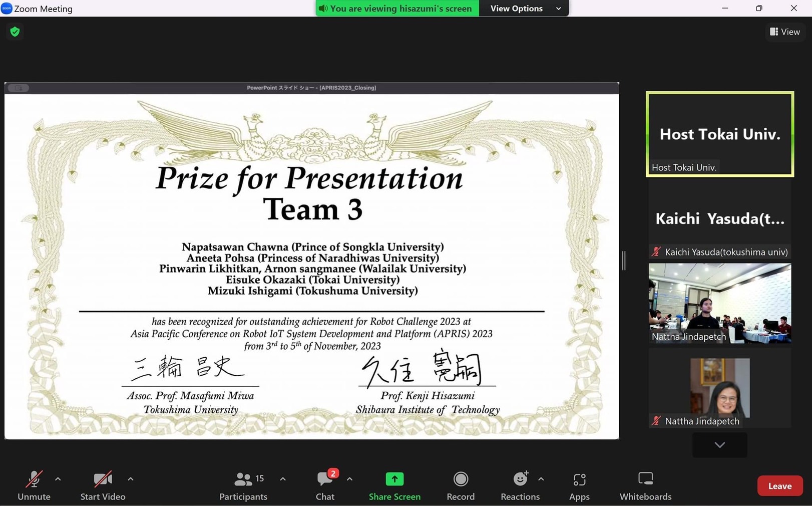
Task: Start Video camera toggle
Action: click(103, 485)
